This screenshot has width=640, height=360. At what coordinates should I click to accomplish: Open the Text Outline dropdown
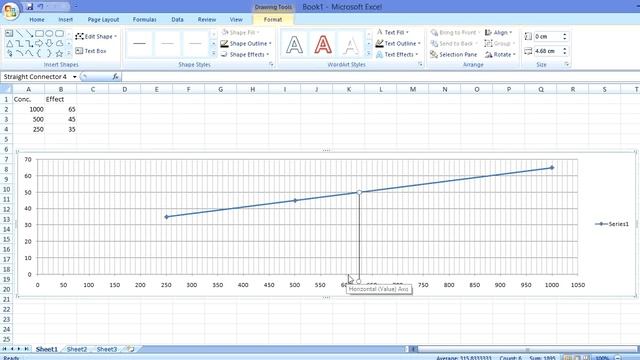398,43
